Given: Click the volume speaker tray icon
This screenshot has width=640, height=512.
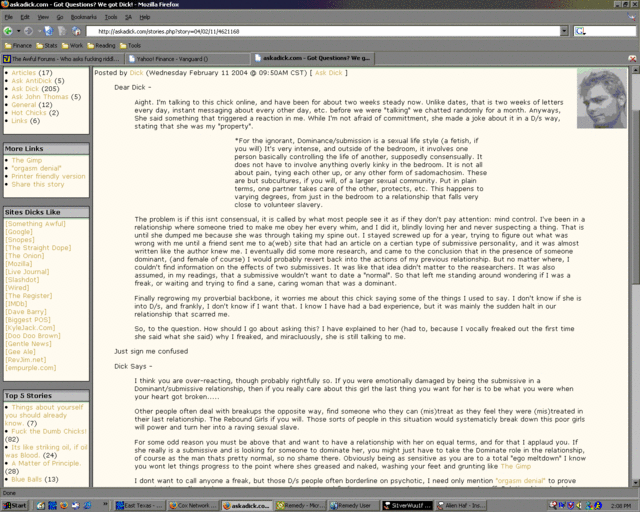Looking at the screenshot, I should click(579, 505).
